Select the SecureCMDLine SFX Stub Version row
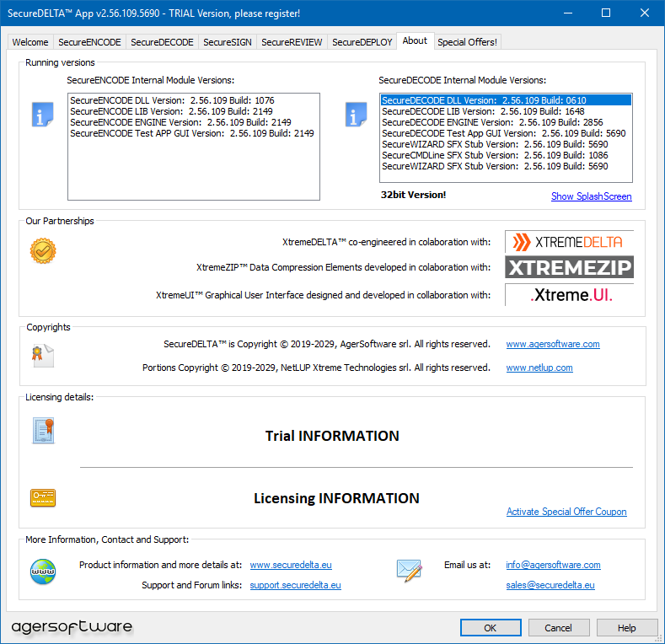The width and height of the screenshot is (665, 644). pos(506,155)
